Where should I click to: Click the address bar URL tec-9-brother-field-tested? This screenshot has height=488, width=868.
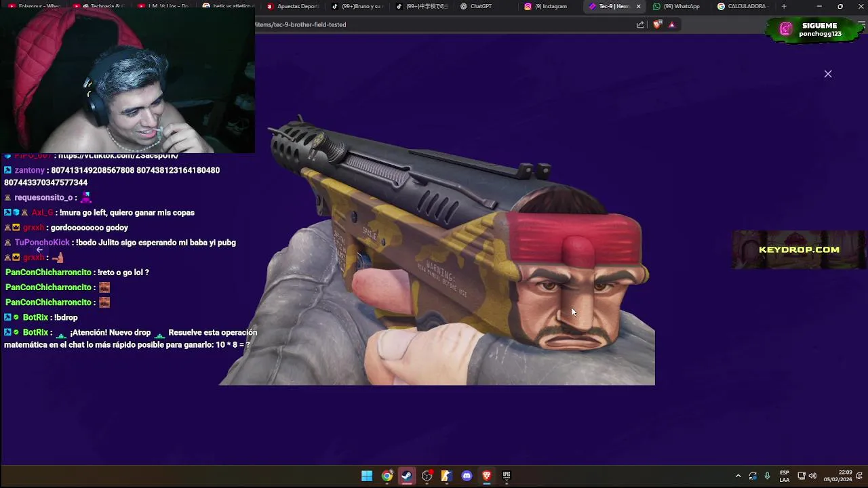tap(300, 24)
